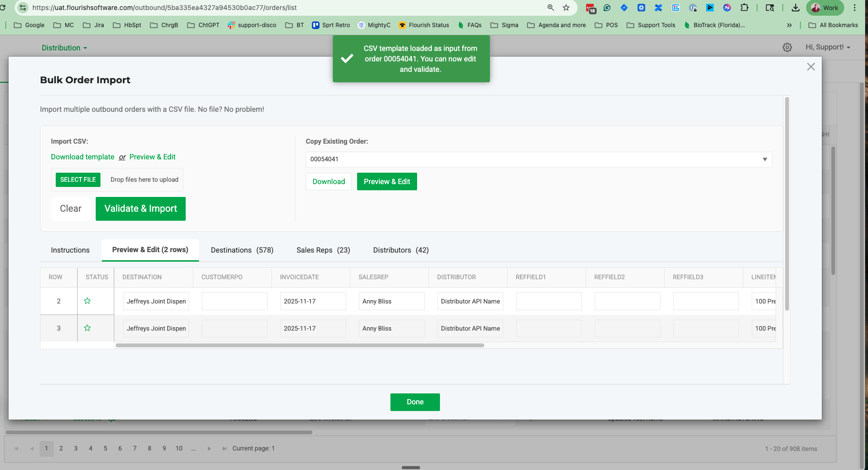Open the Confluence extension icon
This screenshot has height=470, width=868.
658,8
